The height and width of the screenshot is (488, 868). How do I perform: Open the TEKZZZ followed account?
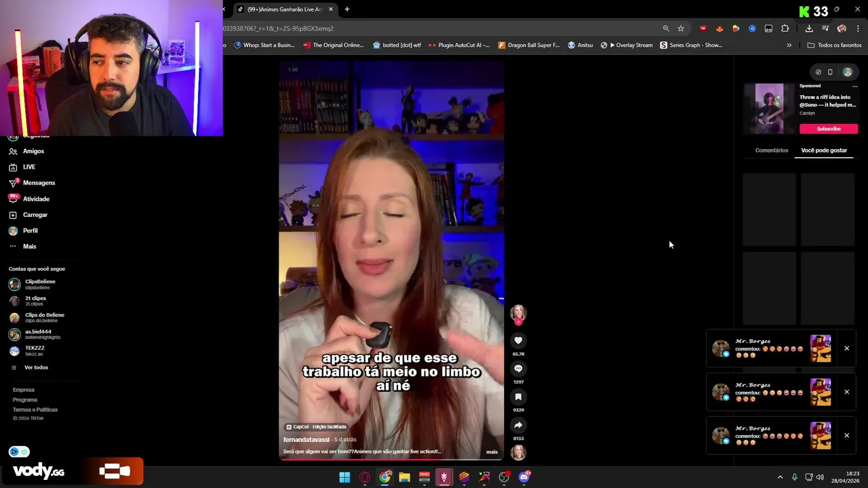27,350
